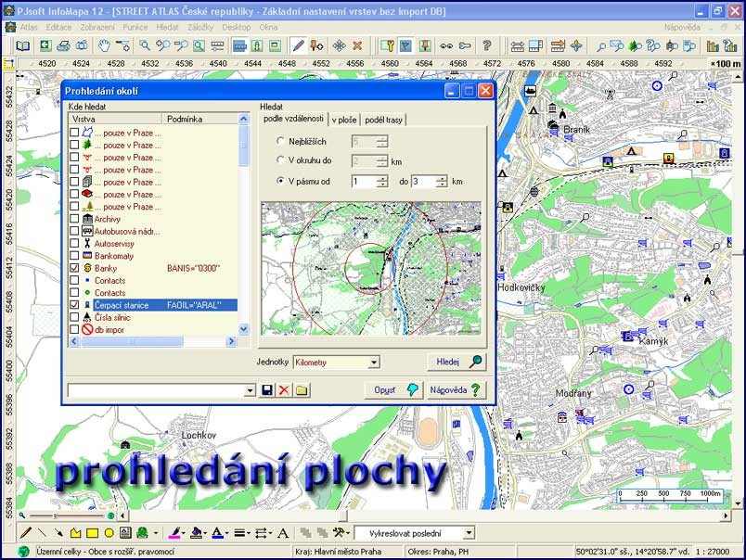The width and height of the screenshot is (746, 560).
Task: Click the binoculars icon
Action: [446, 46]
